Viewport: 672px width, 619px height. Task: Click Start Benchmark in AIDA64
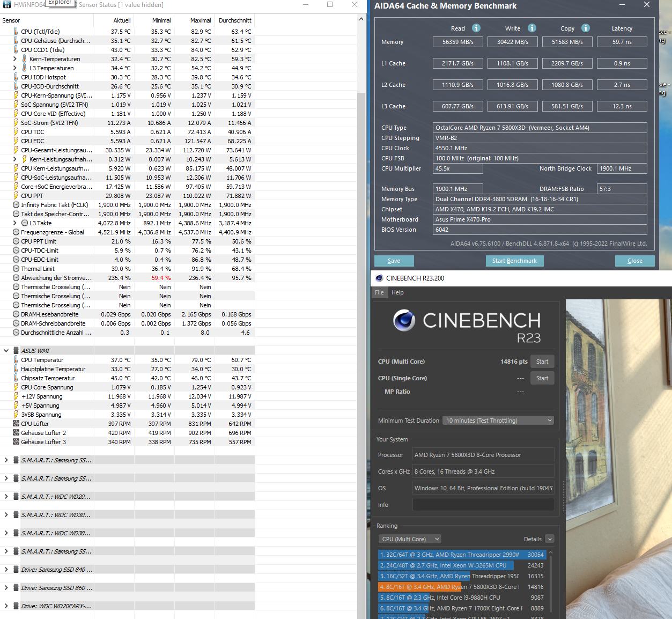coord(514,261)
